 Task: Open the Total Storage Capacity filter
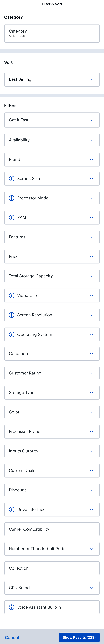(x=52, y=276)
